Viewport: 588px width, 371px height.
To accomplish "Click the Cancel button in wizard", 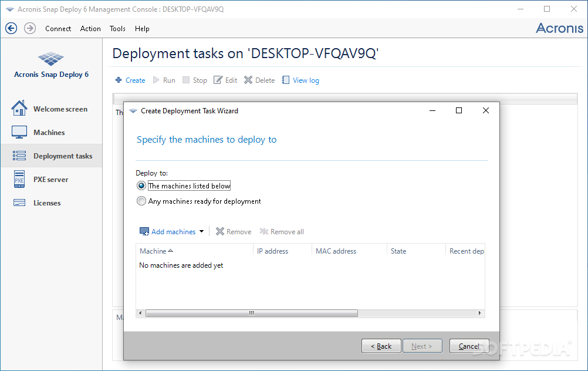I will [469, 346].
